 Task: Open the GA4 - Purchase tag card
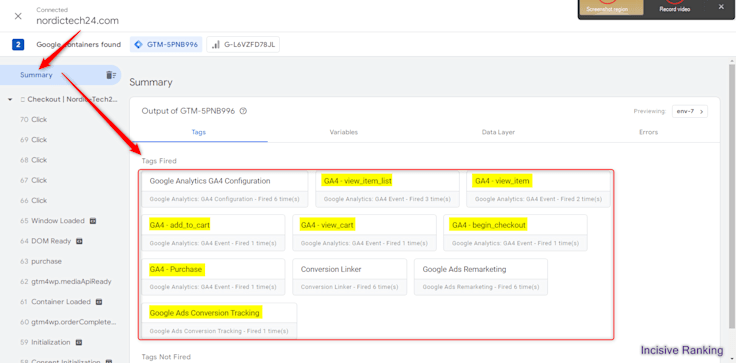(x=213, y=277)
